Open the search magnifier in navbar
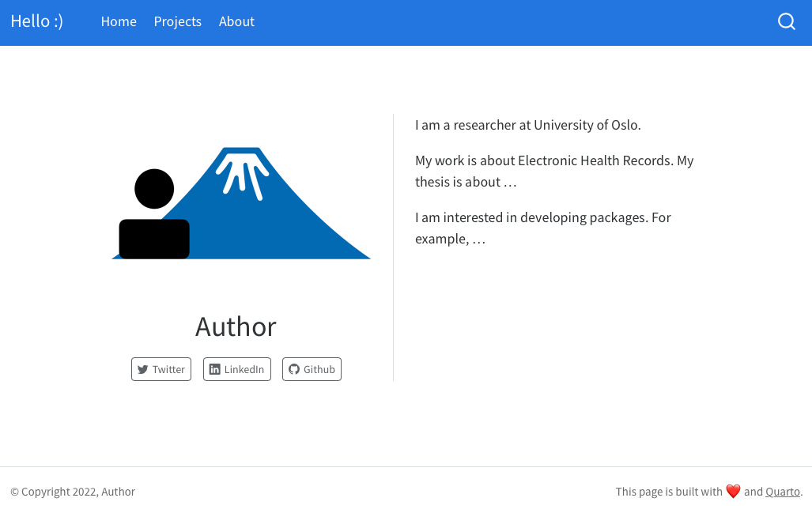 [786, 21]
